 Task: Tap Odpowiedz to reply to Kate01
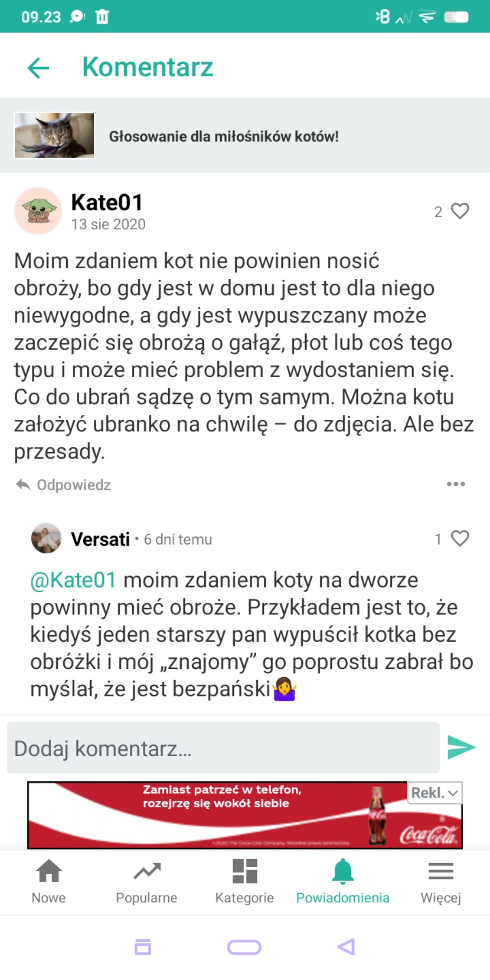(x=64, y=485)
